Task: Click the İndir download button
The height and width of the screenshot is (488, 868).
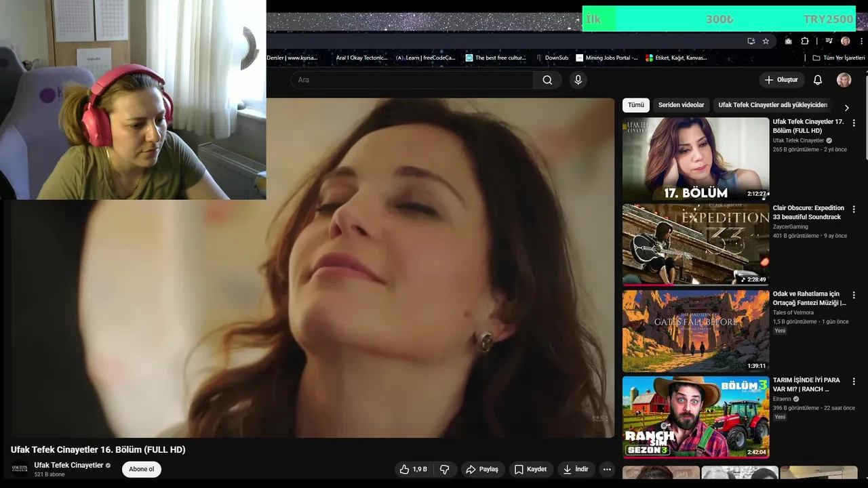Action: pyautogui.click(x=576, y=469)
